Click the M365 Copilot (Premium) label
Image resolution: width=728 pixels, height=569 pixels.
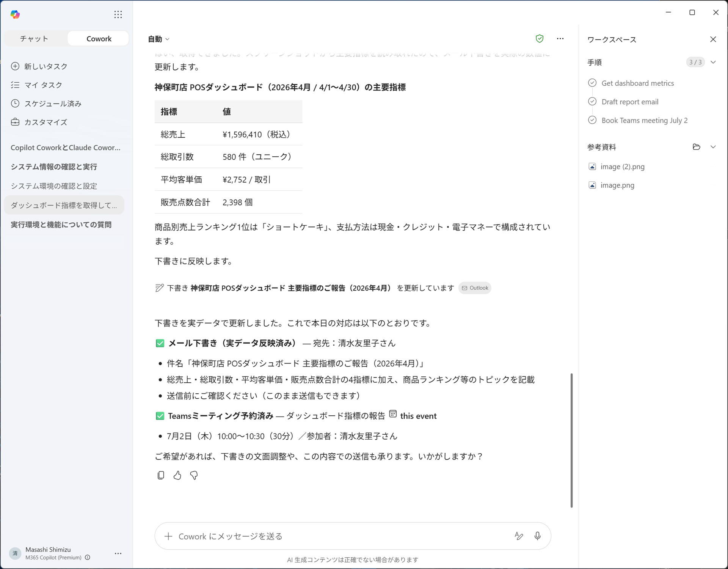(x=53, y=557)
